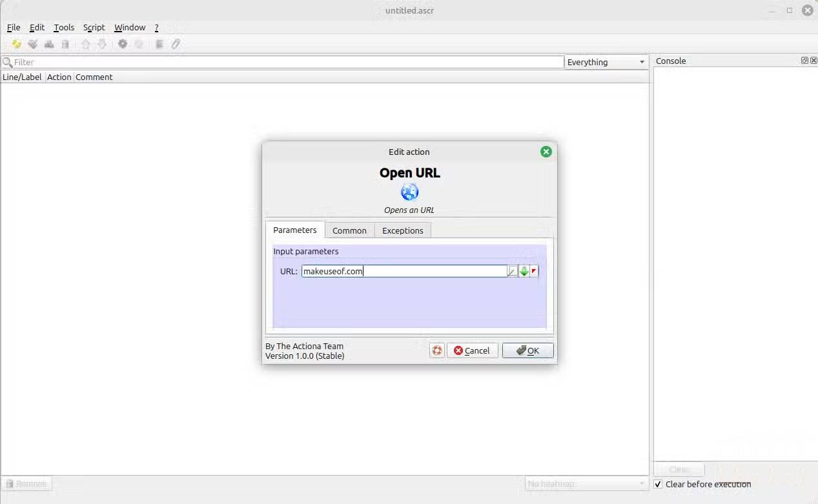This screenshot has width=818, height=504.
Task: Open the ? help menu
Action: [156, 27]
